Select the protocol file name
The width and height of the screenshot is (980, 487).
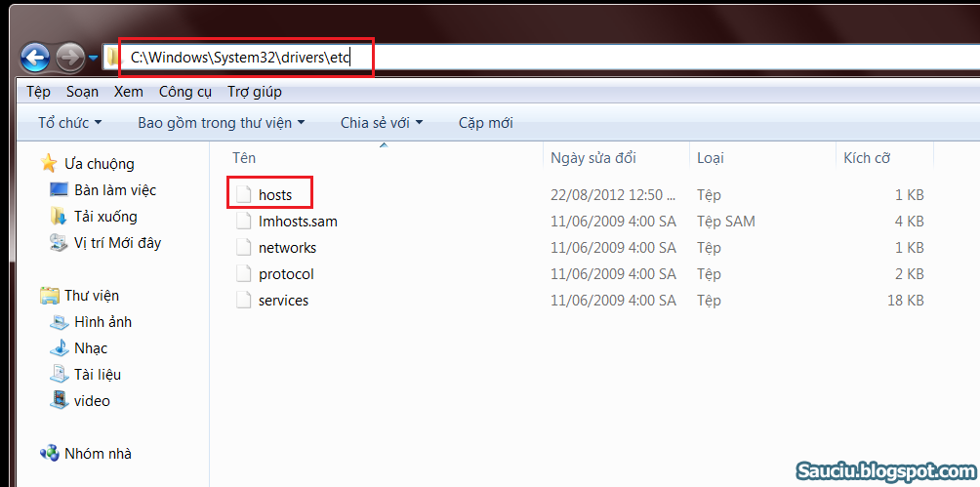[286, 274]
